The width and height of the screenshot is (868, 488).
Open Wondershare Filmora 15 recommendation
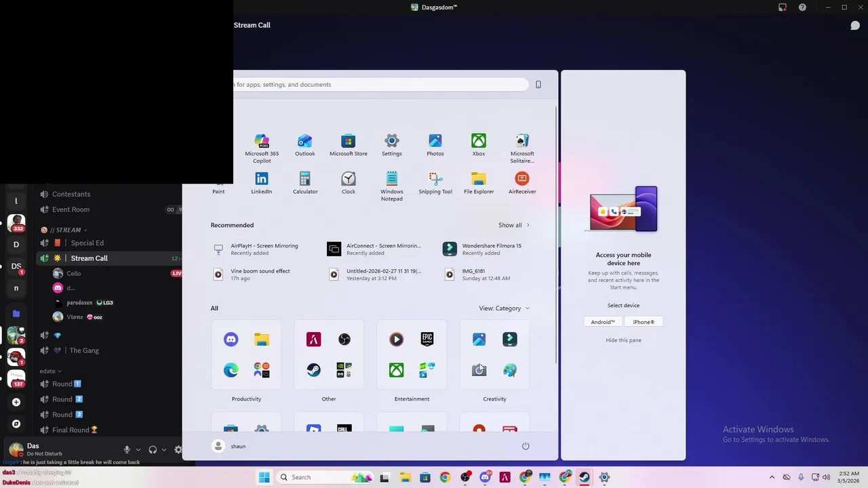tap(483, 249)
